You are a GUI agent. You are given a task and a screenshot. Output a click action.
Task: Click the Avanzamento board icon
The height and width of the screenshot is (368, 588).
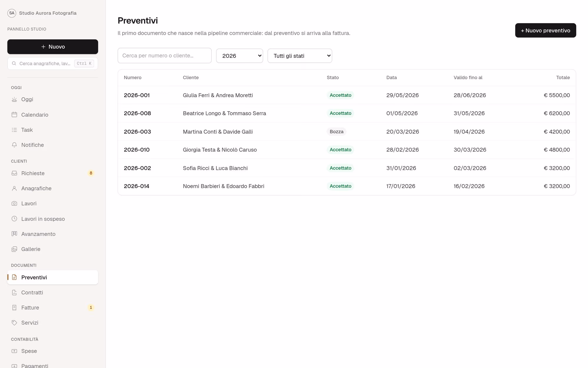point(14,234)
